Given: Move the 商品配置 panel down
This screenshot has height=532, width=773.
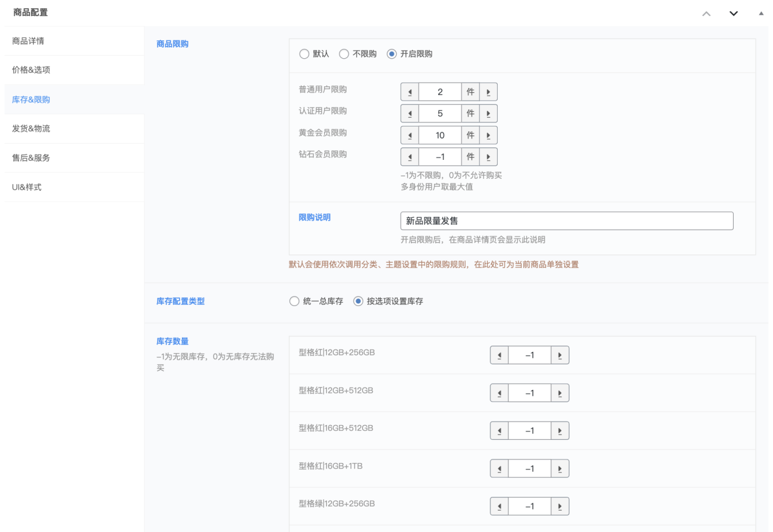Looking at the screenshot, I should (733, 14).
